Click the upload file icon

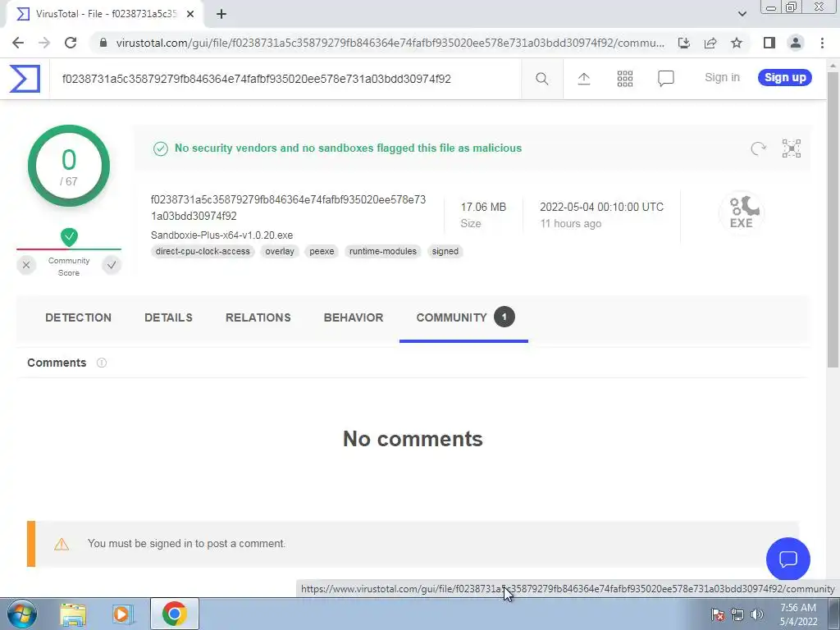point(584,79)
